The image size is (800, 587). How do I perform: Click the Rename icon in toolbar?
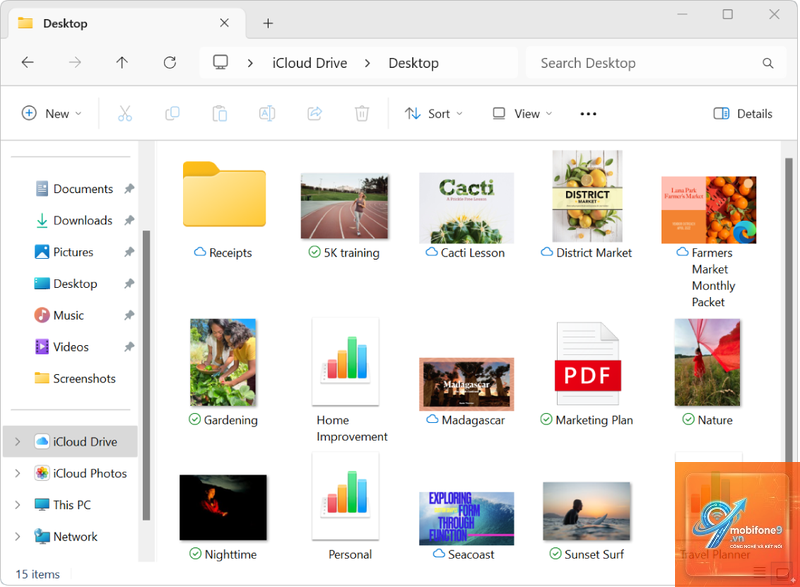(267, 113)
